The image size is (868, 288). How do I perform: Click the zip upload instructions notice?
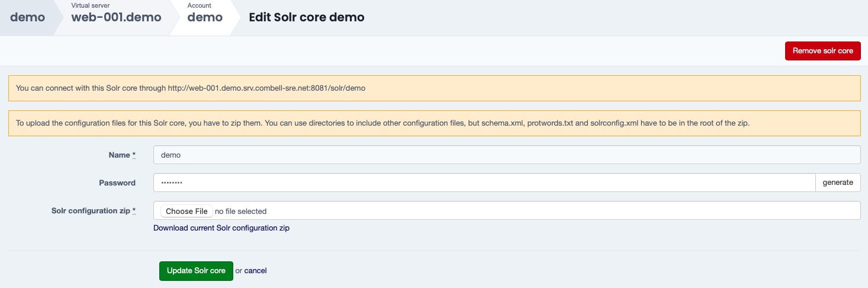click(x=434, y=123)
